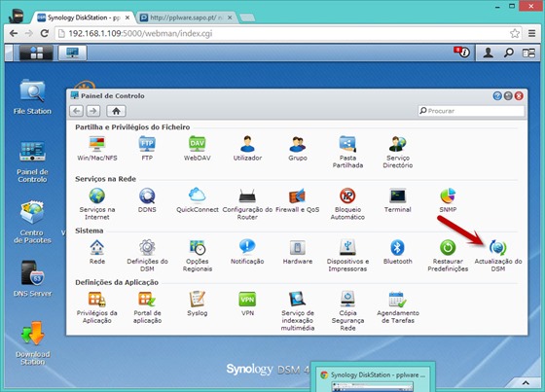Viewport: 545px width, 392px height.
Task: Click the browser address bar
Action: pos(288,33)
